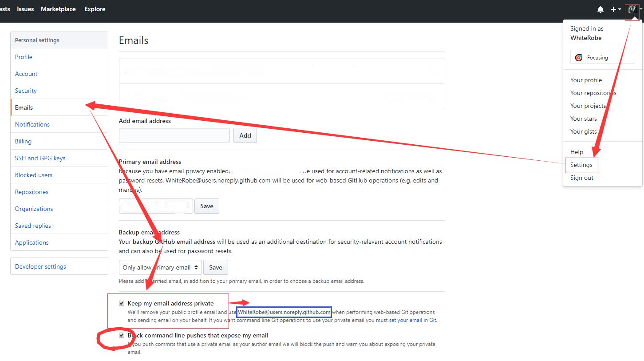Viewport: 644px width, 361px height.
Task: Open Blocked users settings
Action: pyautogui.click(x=59, y=175)
